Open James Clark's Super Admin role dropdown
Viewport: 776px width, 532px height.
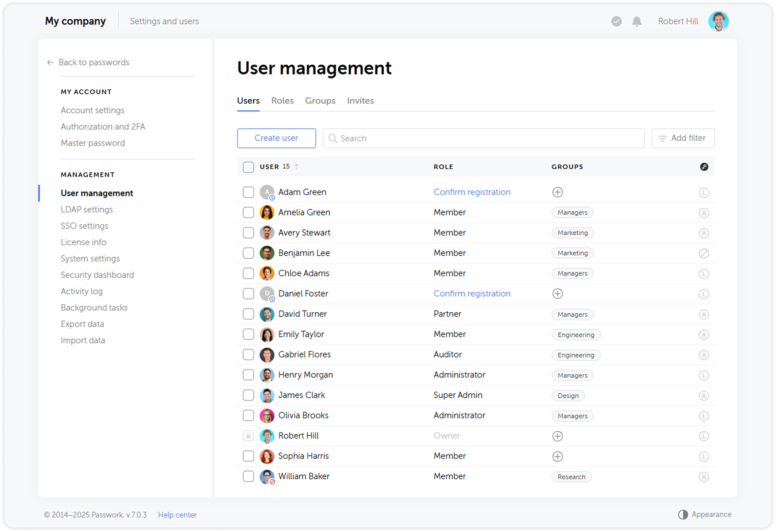click(x=458, y=395)
